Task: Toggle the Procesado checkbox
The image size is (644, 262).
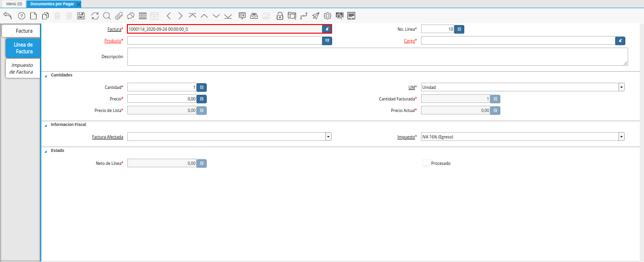Action: click(426, 163)
